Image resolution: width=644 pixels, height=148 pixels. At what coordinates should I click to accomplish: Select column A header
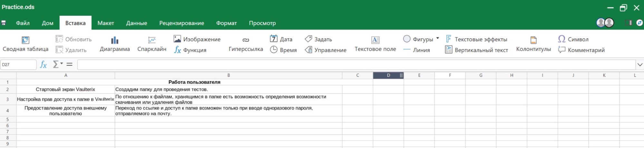[66, 75]
